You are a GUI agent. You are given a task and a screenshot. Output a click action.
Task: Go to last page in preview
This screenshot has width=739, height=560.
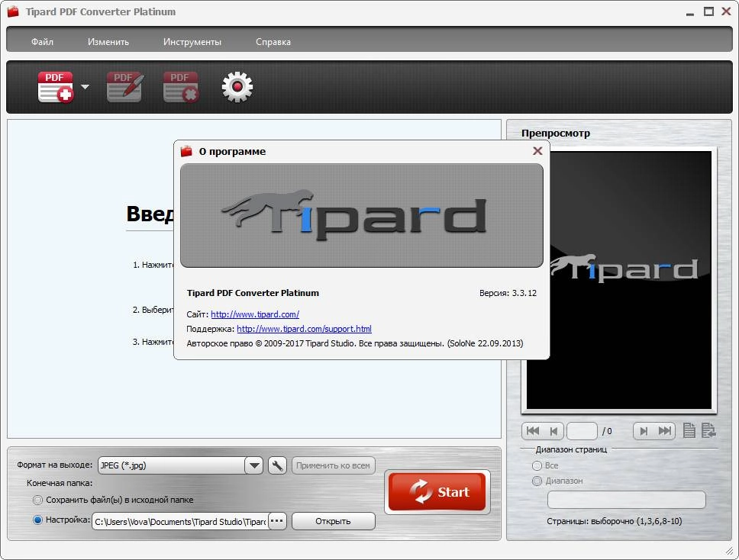(x=664, y=430)
